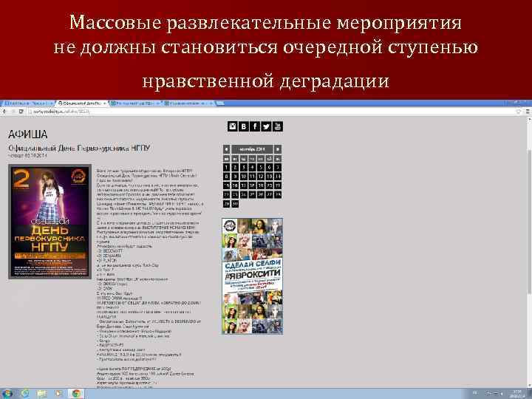This screenshot has height=399, width=532.
Task: Open the YouTube social icon
Action: pos(278,126)
